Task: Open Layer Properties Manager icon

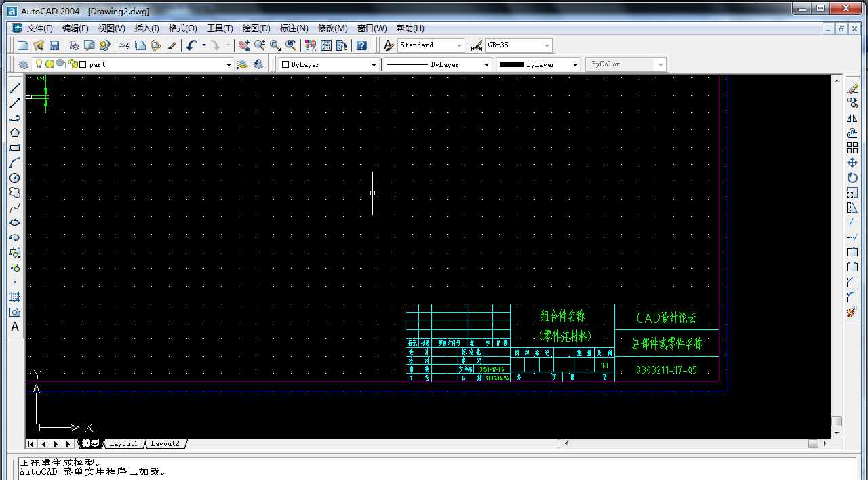Action: pyautogui.click(x=23, y=64)
